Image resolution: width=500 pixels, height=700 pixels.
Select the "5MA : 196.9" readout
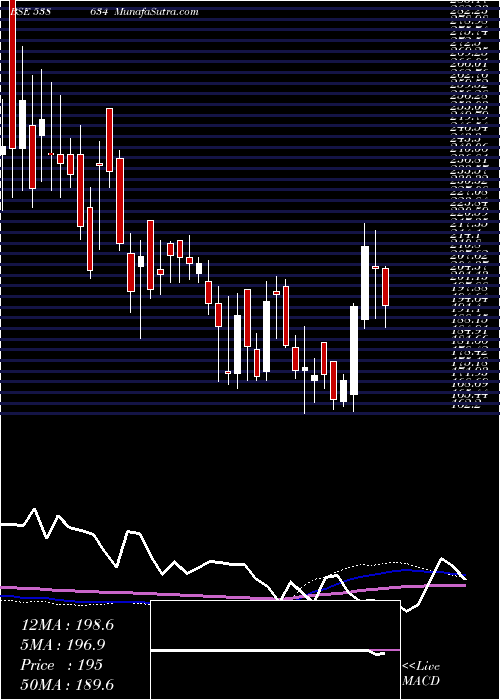pyautogui.click(x=62, y=645)
